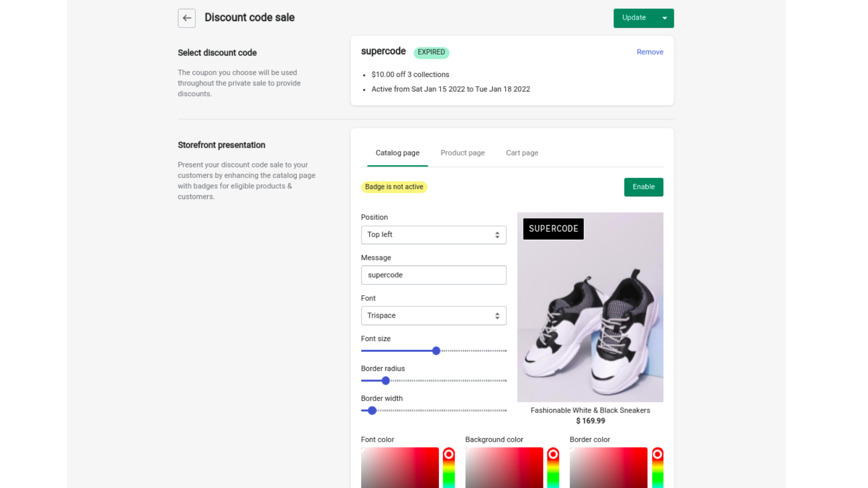This screenshot has height=488, width=868.
Task: Remove the supercode discount code
Action: point(649,52)
